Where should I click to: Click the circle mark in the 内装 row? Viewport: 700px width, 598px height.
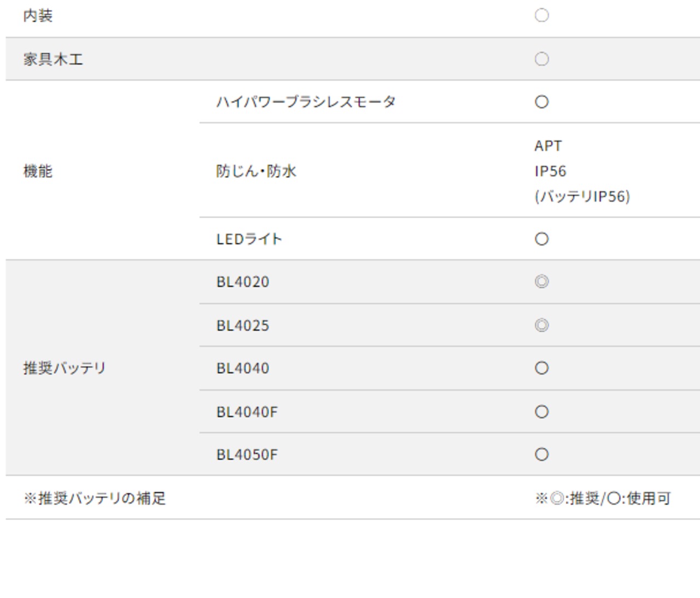point(541,15)
